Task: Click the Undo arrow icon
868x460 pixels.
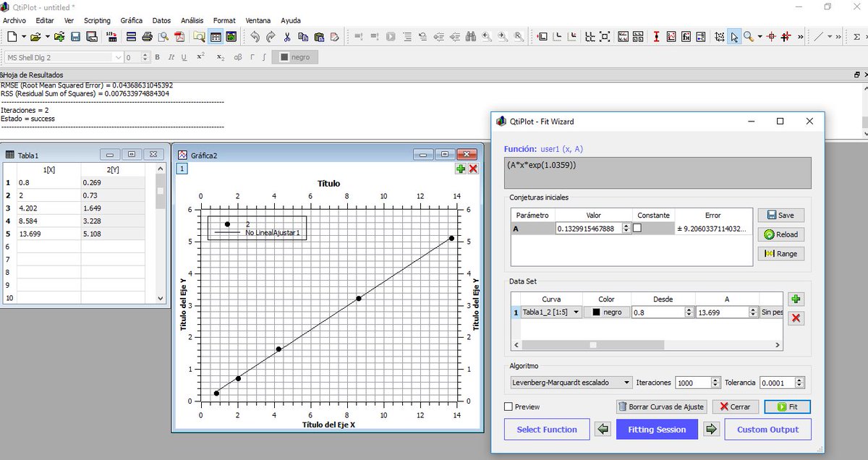Action: (255, 36)
